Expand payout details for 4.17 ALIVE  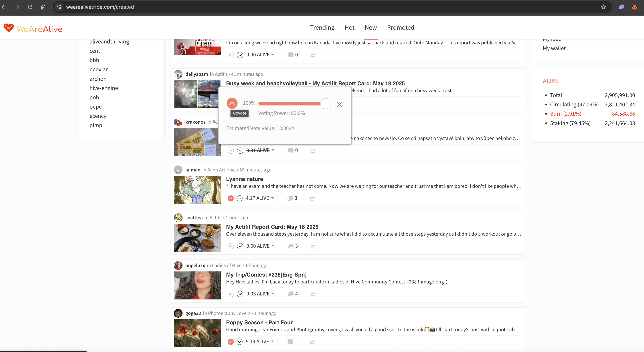point(272,198)
